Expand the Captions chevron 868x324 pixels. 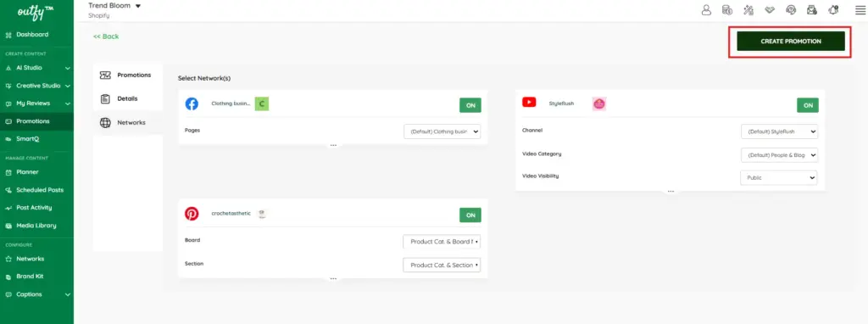click(x=68, y=294)
